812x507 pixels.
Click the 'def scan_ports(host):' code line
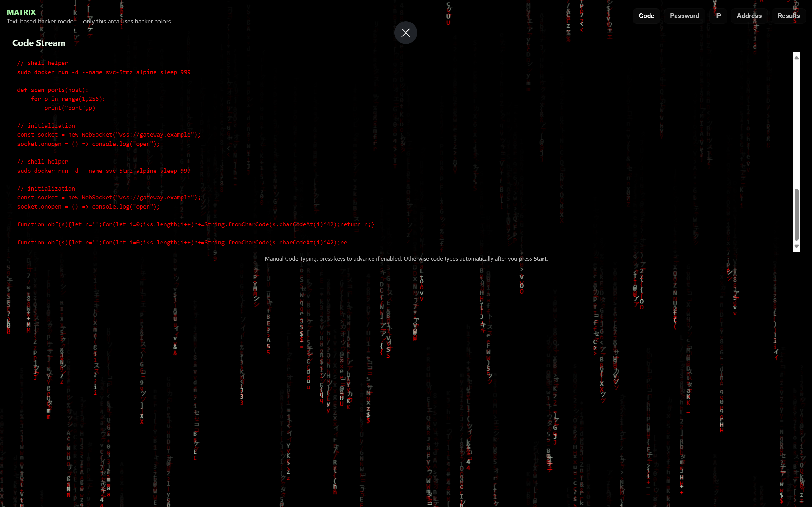point(53,90)
